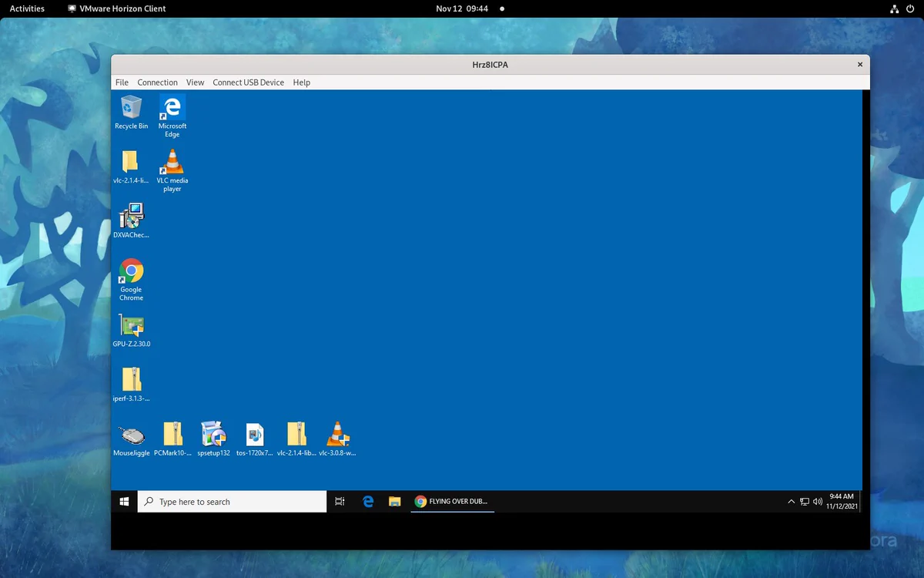
Task: Open the GNOME system power menu
Action: pos(909,8)
